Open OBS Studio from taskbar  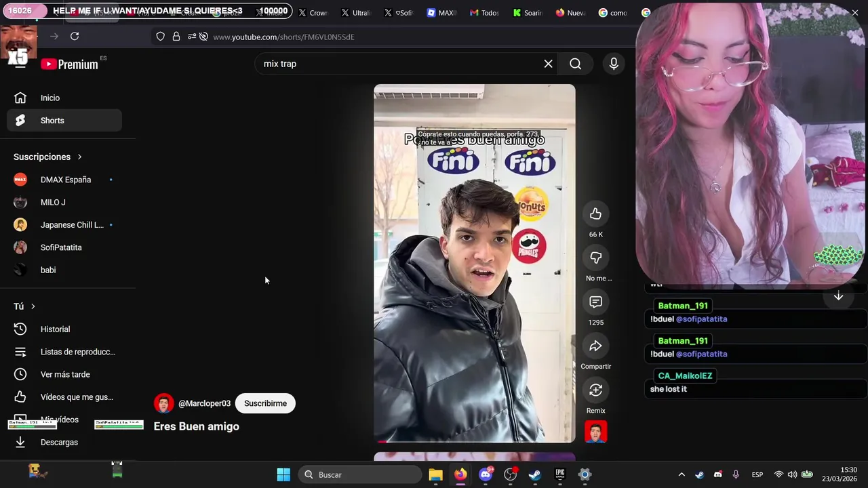[x=511, y=474]
